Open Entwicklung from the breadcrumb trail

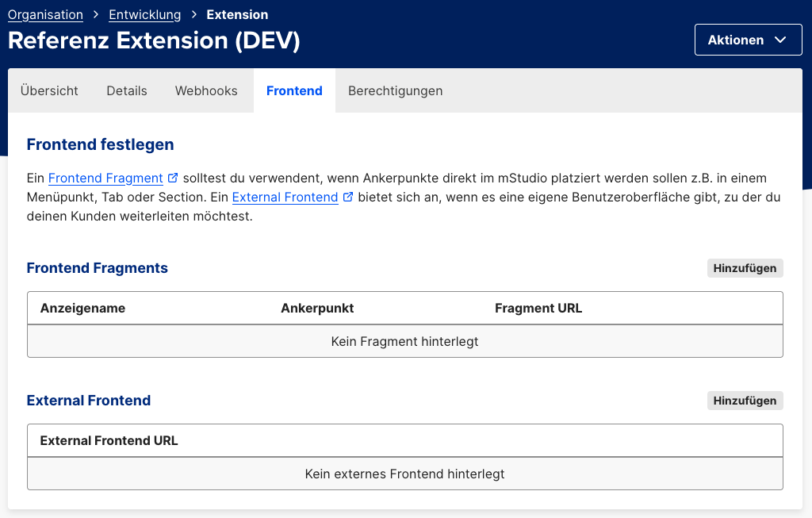click(144, 14)
